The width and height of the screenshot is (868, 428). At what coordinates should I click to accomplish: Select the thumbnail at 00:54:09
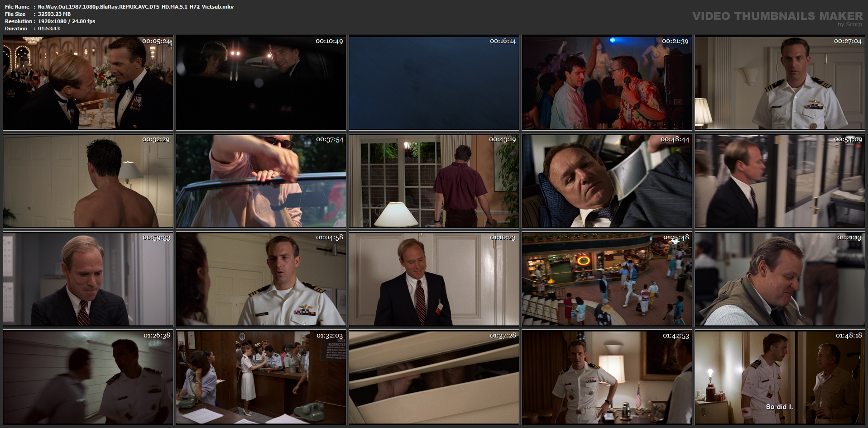780,181
